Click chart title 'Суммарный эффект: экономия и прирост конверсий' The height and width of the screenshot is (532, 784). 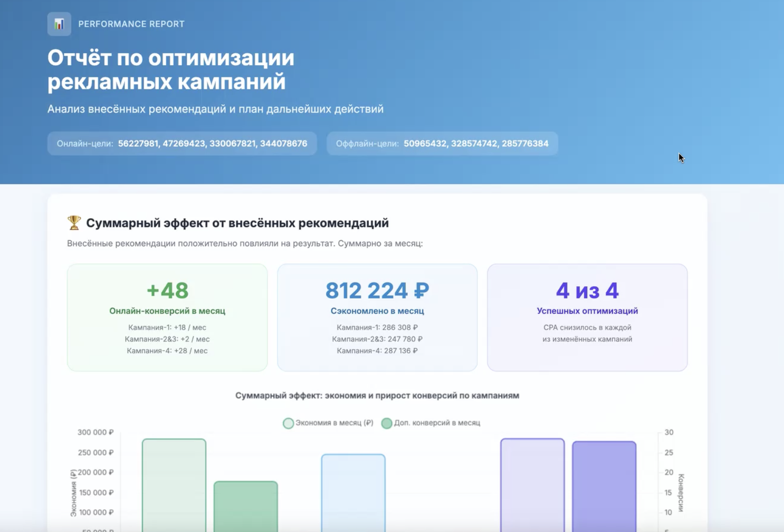[353, 395]
